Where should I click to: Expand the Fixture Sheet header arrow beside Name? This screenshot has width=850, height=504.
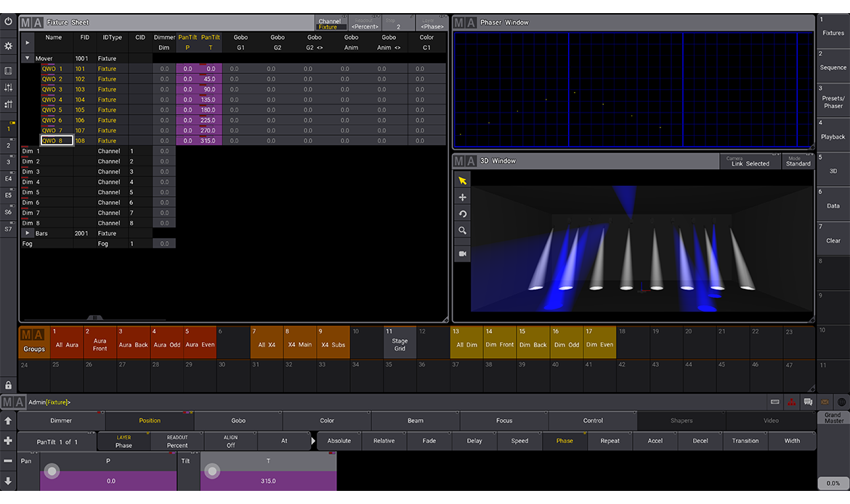27,42
